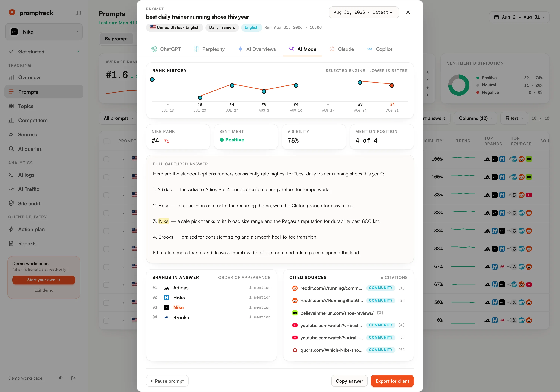Open the Aug 2 – Aug 31 date range
Screen dimensions: 560x392
point(519,17)
